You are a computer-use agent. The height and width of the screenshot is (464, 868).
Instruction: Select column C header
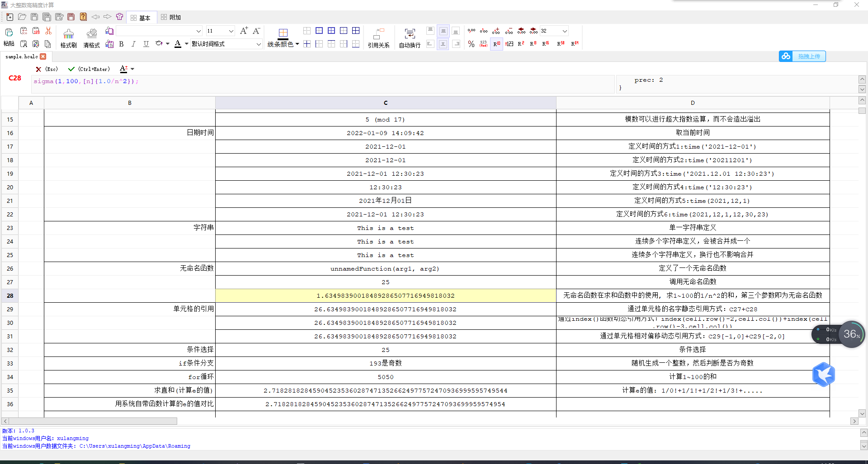pos(386,103)
